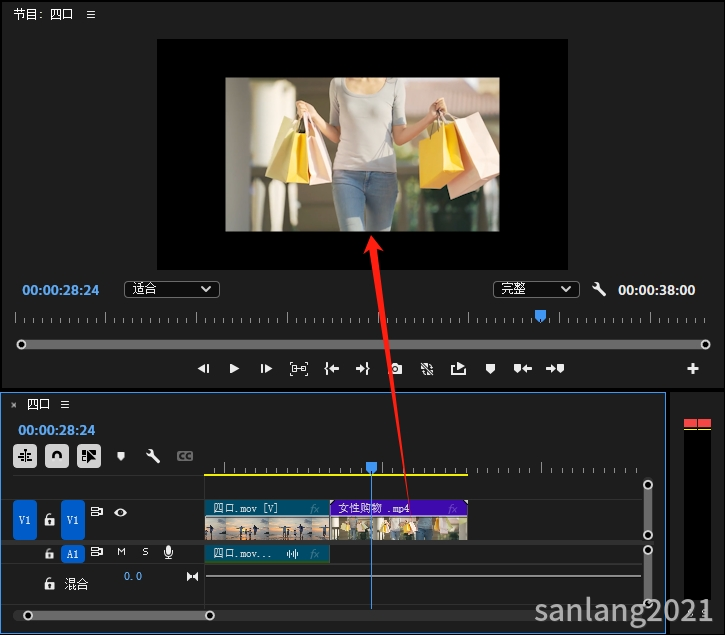725x635 pixels.
Task: Solo audio track A1 with S
Action: [145, 552]
